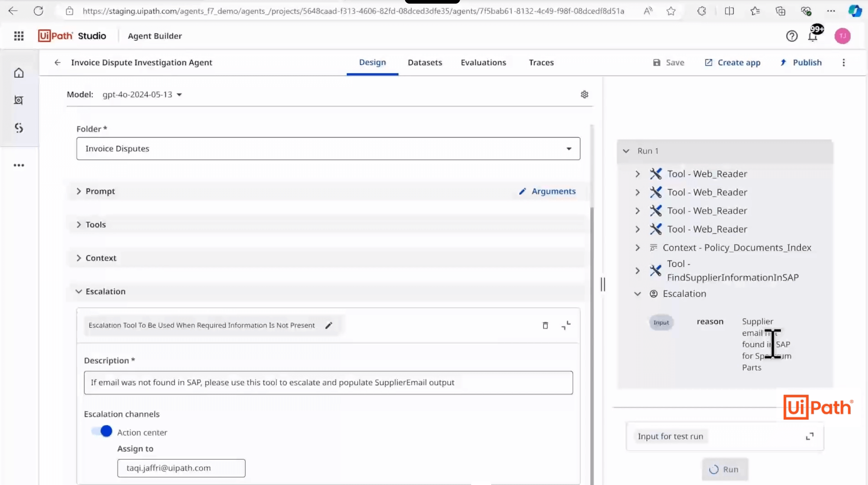
Task: Open the Invoice Disputes folder dropdown
Action: (569, 148)
